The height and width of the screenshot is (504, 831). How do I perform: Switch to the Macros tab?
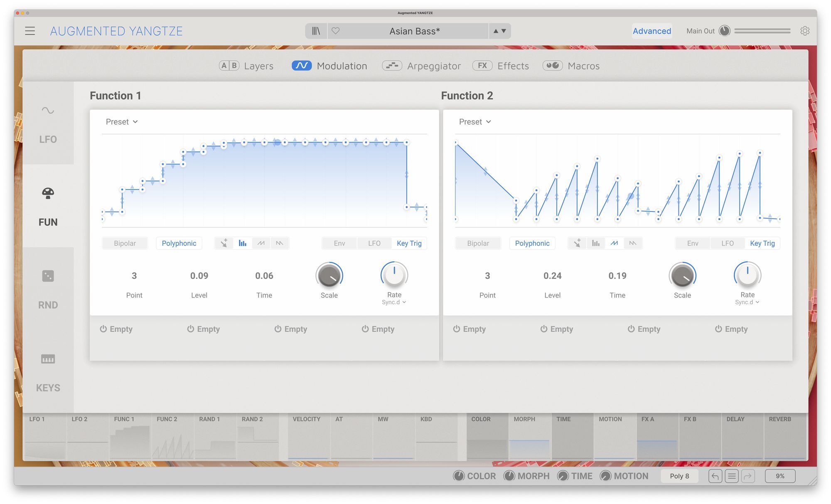pyautogui.click(x=571, y=66)
